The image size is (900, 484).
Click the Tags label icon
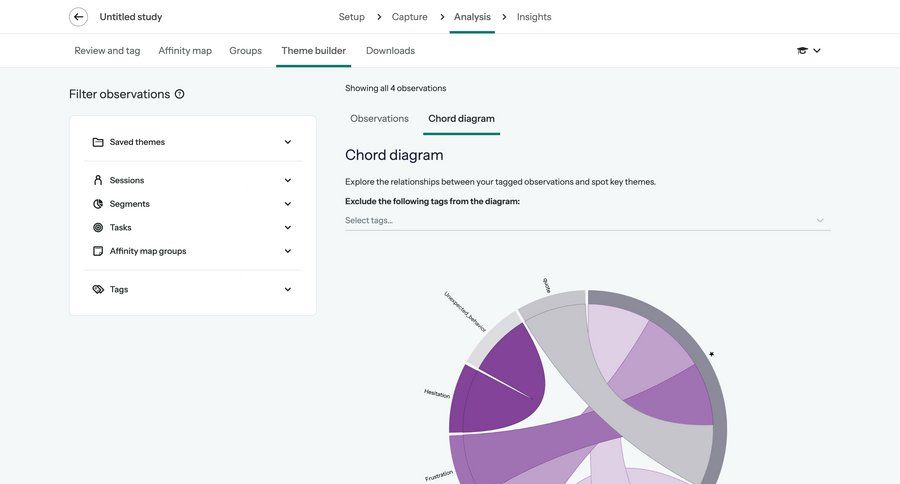coord(98,290)
